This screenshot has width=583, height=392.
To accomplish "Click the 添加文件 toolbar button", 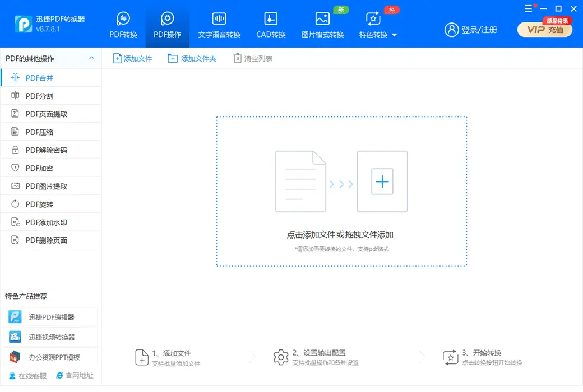I will click(x=133, y=58).
